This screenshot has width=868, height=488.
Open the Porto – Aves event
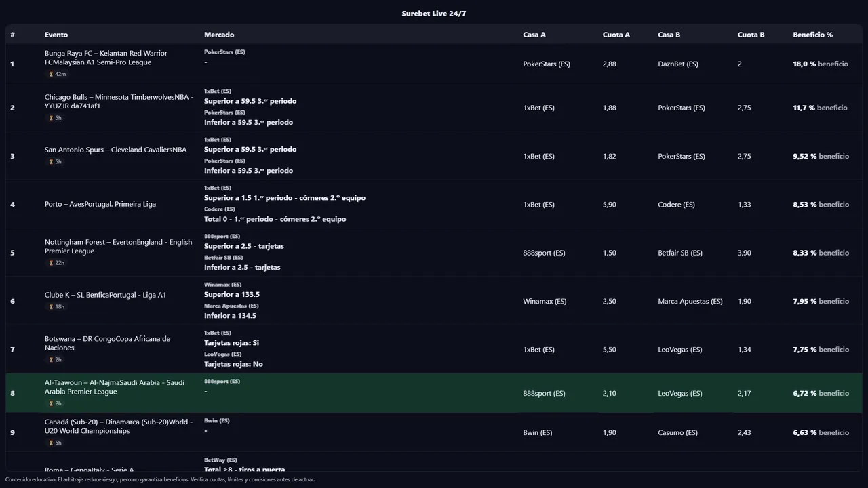[100, 204]
